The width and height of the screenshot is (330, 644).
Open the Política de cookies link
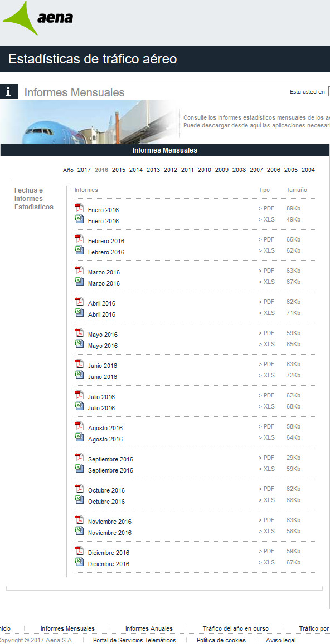pos(221,640)
